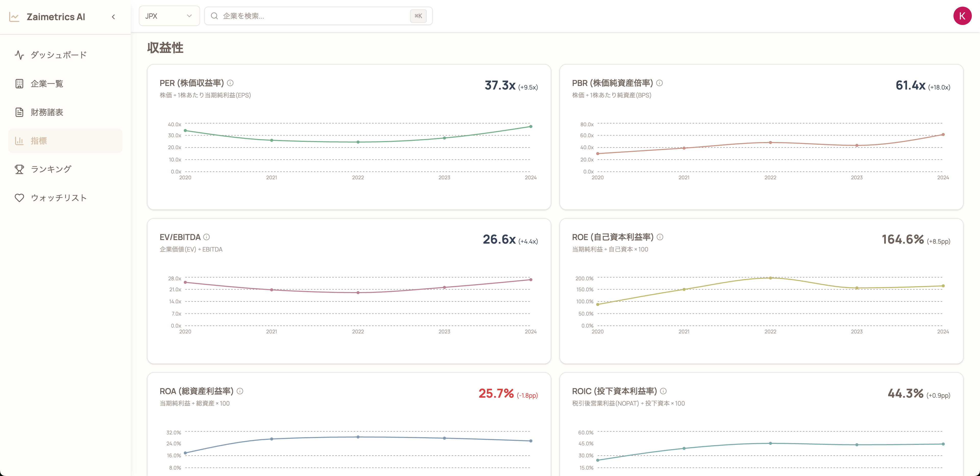Viewport: 980px width, 476px height.
Task: Open 企業一覧 in sidebar
Action: coord(47,84)
